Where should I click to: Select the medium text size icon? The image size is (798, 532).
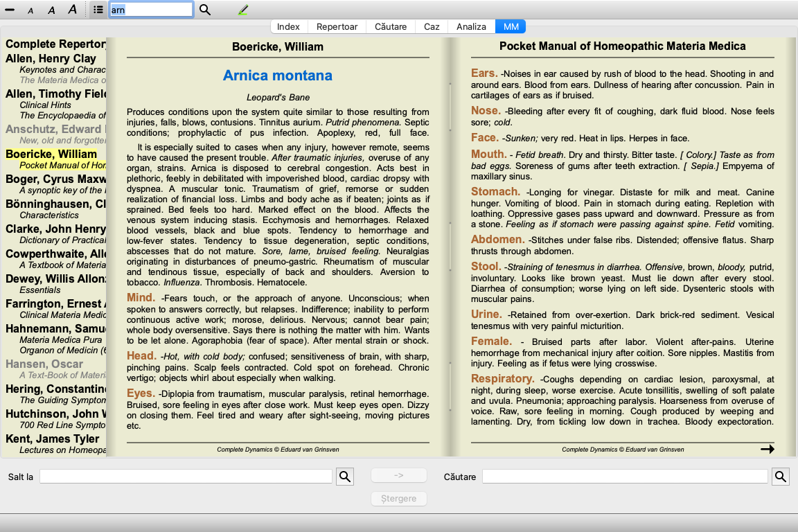tap(51, 10)
